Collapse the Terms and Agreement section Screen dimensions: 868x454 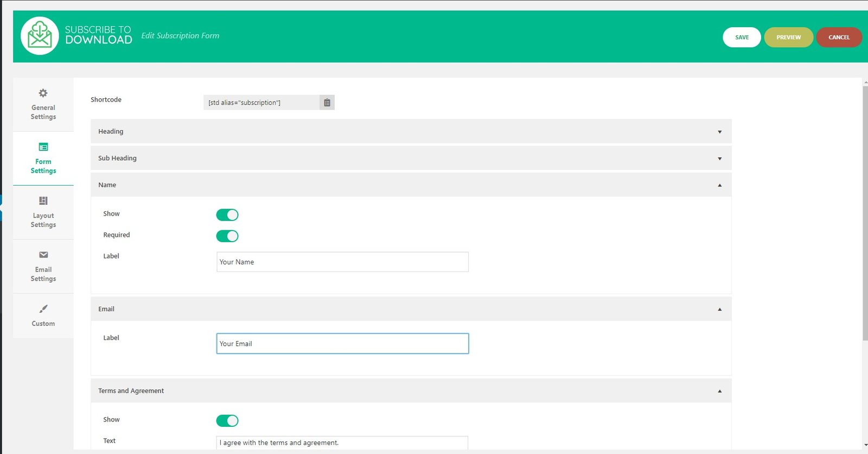pos(720,391)
